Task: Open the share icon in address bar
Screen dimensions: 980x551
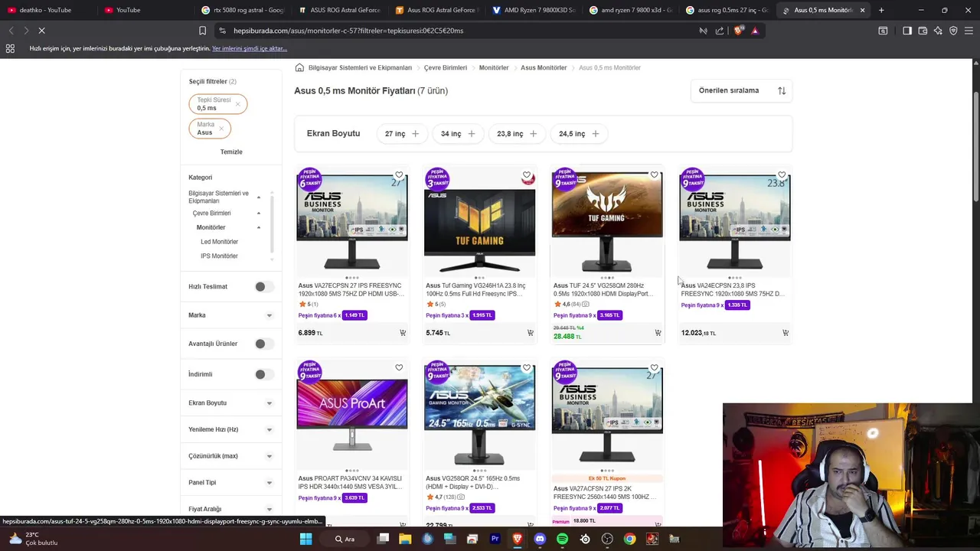Action: 720,31
